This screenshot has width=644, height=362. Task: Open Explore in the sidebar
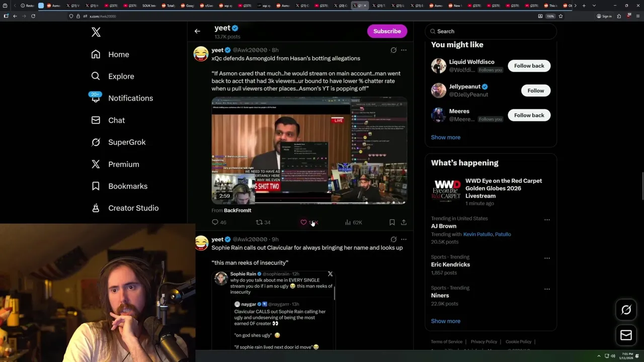tap(113, 76)
